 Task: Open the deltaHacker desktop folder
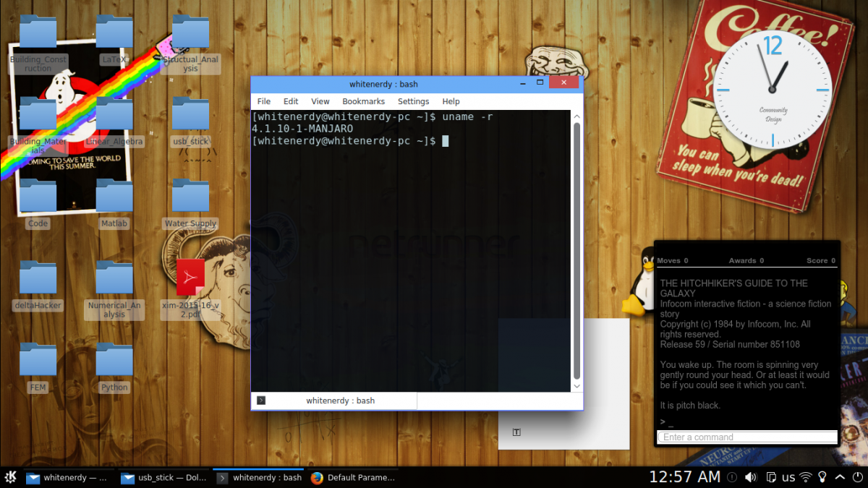click(38, 278)
